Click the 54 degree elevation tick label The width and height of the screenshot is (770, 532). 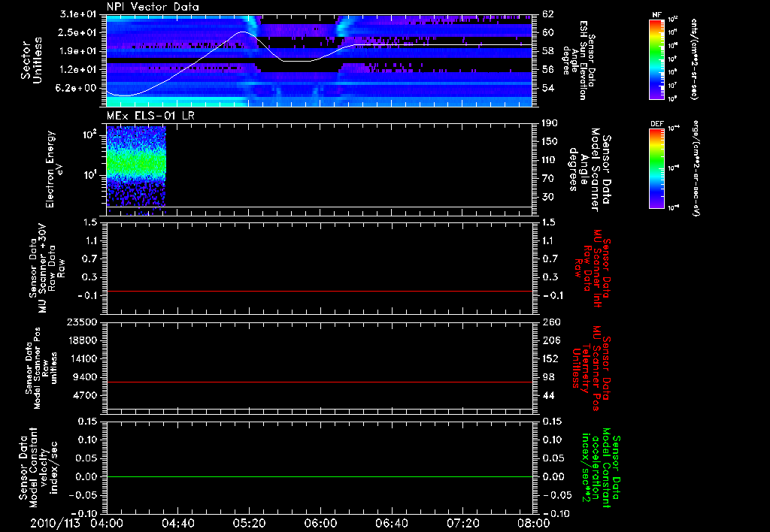coord(548,89)
